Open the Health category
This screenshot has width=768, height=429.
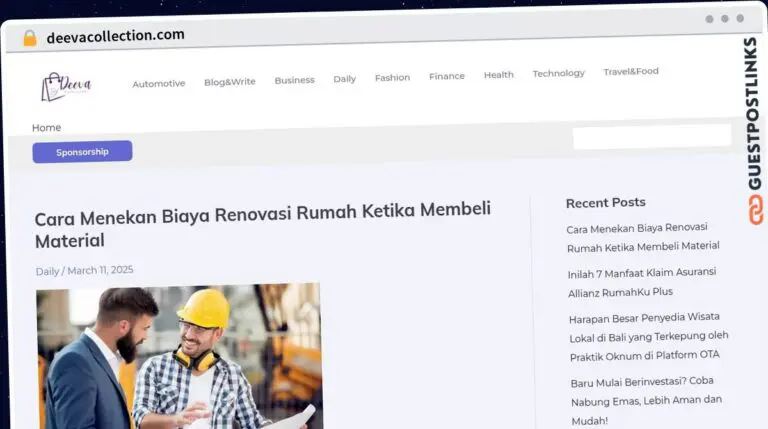click(x=498, y=75)
